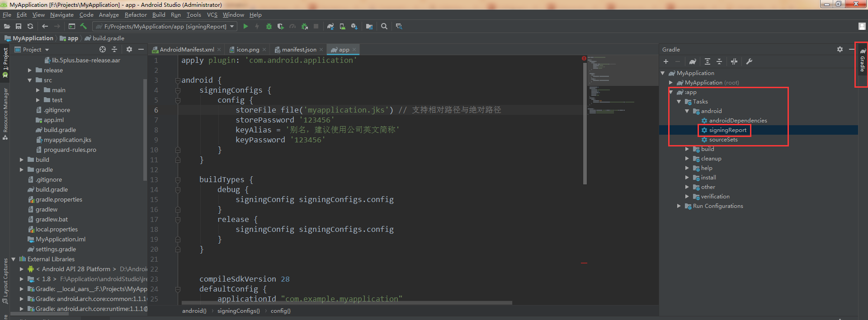
Task: Expand the release folder in Project tree
Action: click(x=30, y=70)
